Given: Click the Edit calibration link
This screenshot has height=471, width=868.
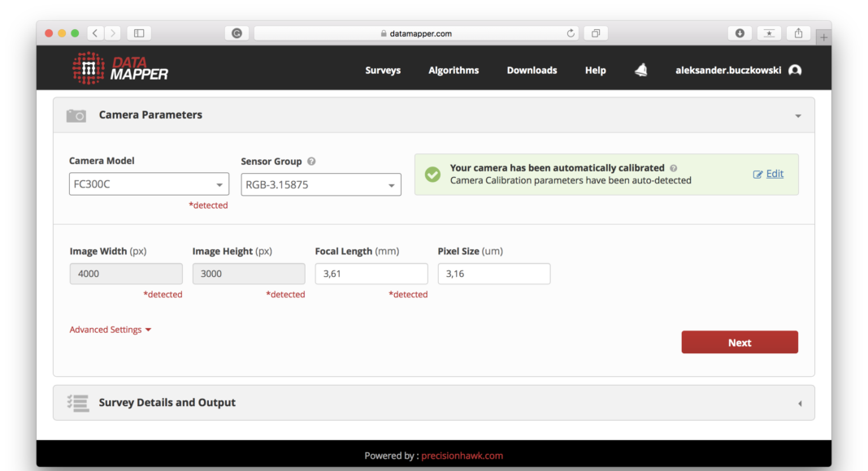Looking at the screenshot, I should click(x=769, y=174).
